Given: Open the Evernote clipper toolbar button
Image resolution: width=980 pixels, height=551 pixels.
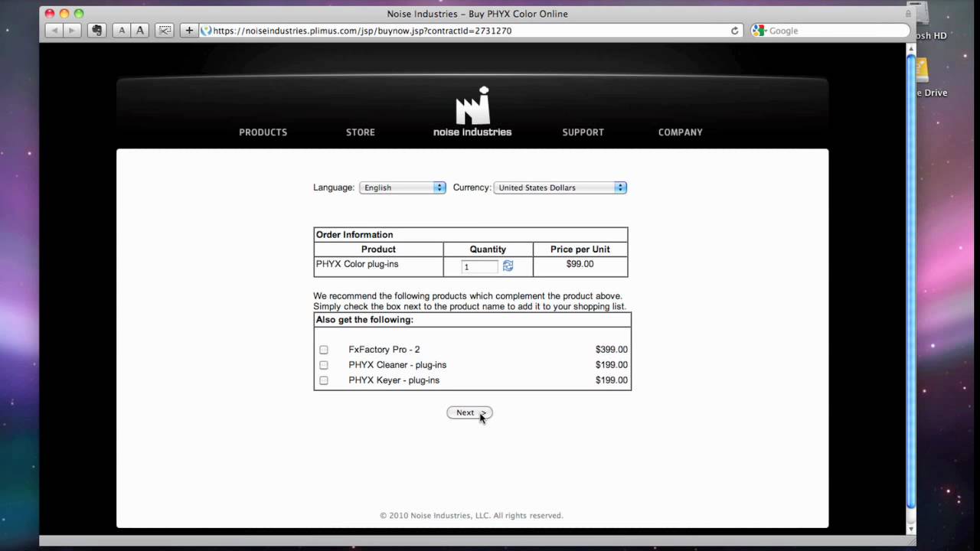Looking at the screenshot, I should point(96,31).
